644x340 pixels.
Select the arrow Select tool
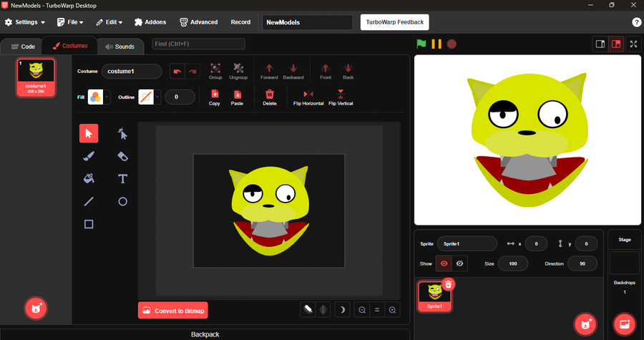[89, 133]
